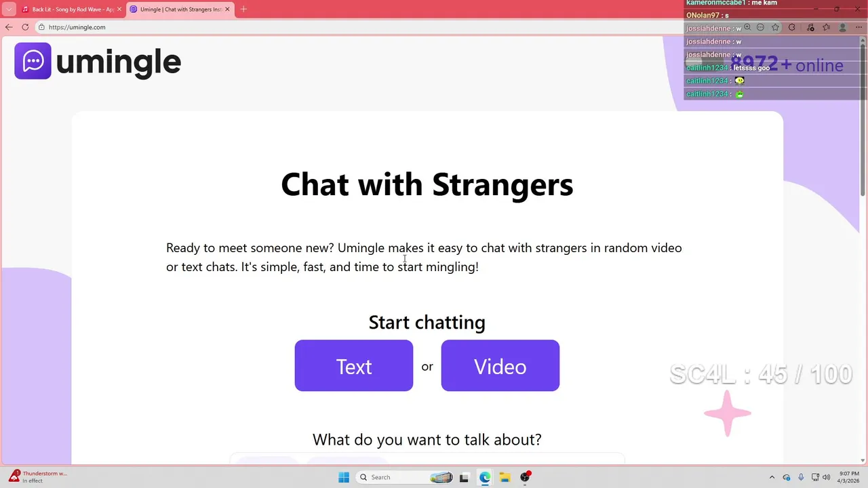This screenshot has height=488, width=868.
Task: Open Task View from the taskbar
Action: point(464,477)
